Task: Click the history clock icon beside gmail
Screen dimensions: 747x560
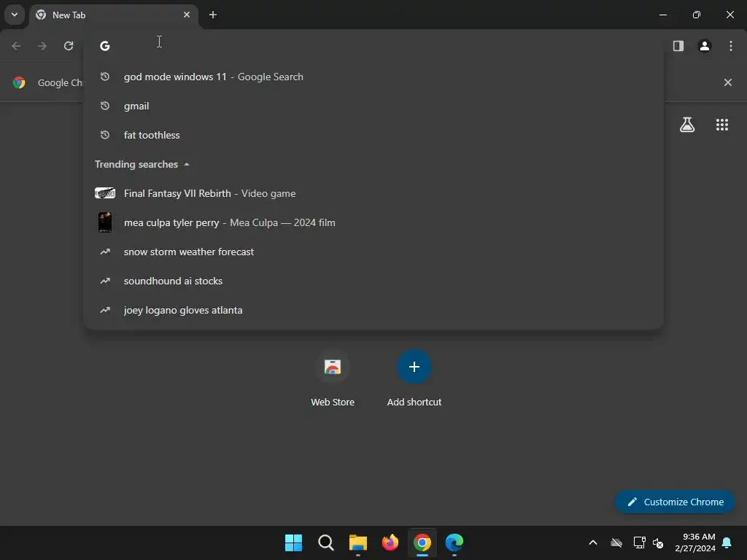Action: click(105, 106)
